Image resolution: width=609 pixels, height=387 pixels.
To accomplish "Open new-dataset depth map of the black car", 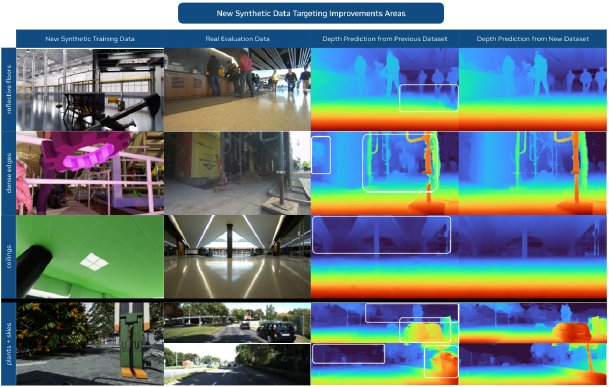I will coord(532,322).
